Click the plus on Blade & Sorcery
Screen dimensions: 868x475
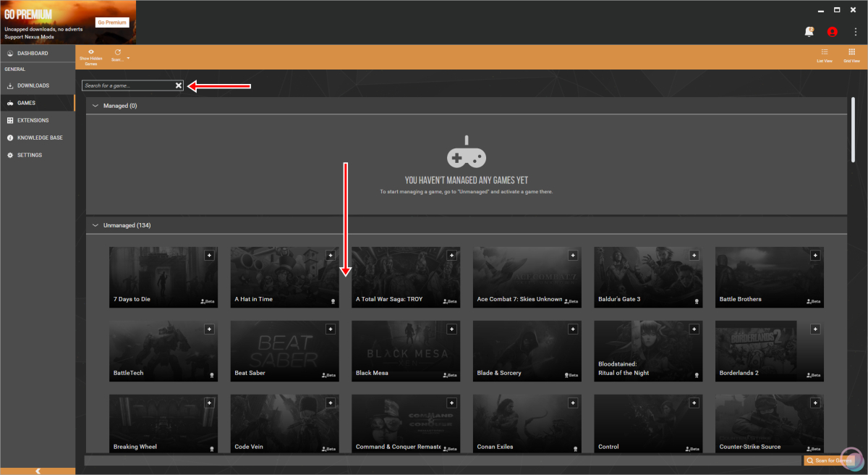(573, 329)
